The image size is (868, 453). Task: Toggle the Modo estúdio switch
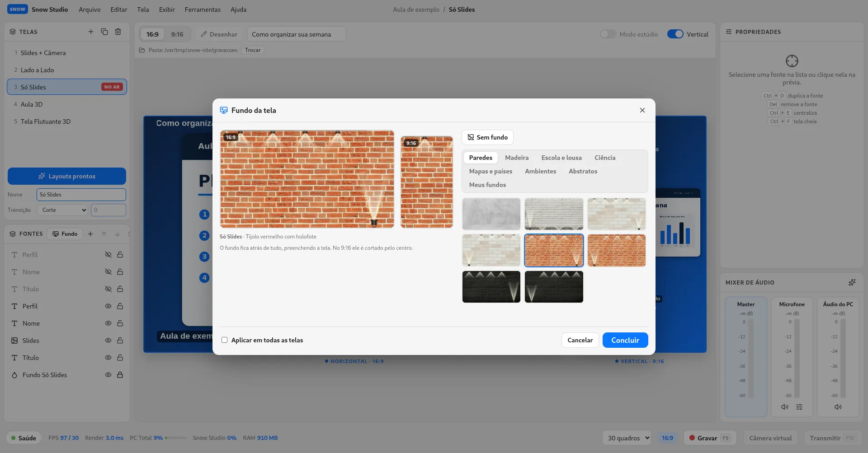608,34
